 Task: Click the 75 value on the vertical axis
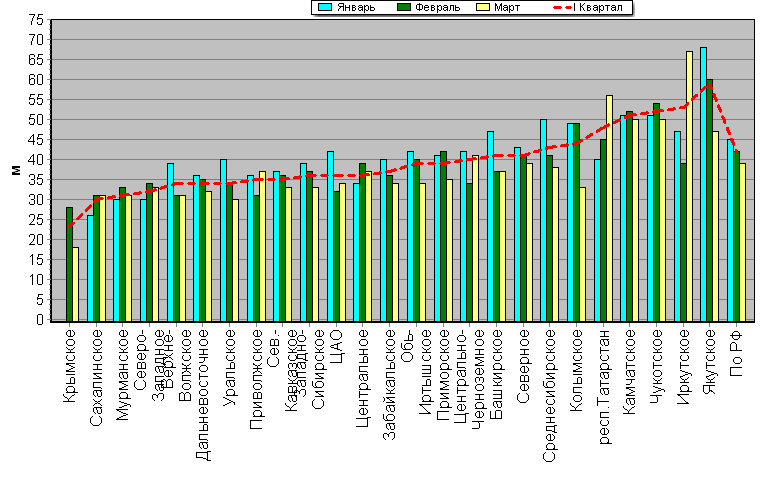(x=37, y=20)
